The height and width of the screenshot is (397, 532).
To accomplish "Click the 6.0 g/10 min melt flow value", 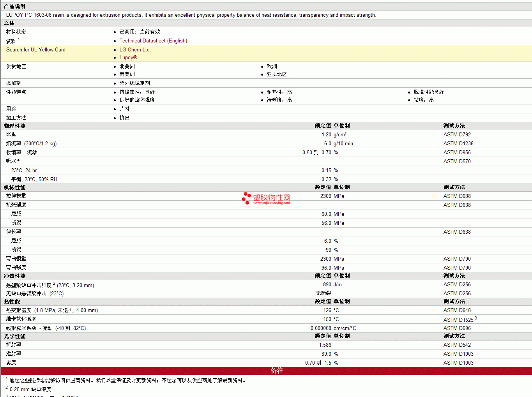I will click(x=338, y=143).
